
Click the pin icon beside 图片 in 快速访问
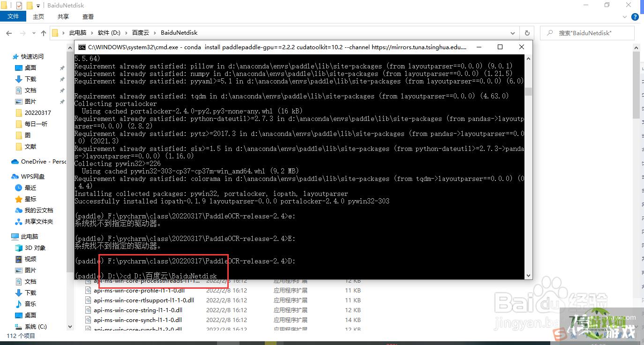click(x=62, y=102)
